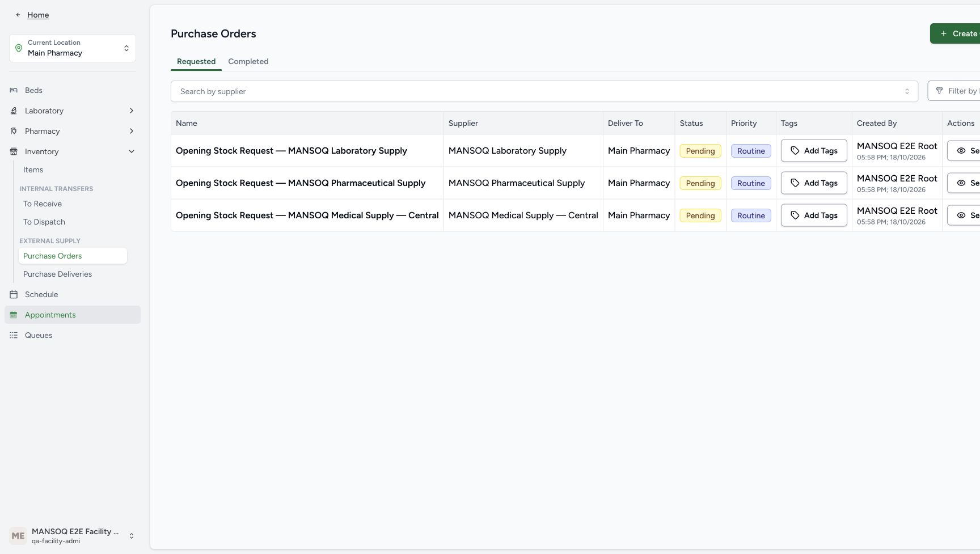Click the plus icon on Create button
Screen dimensions: 980x554
[x=944, y=33]
